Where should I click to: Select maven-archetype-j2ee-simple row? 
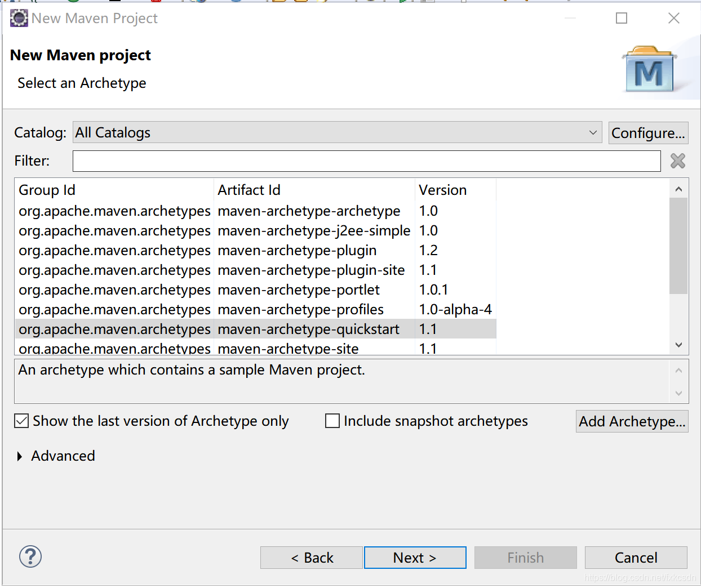[x=256, y=230]
